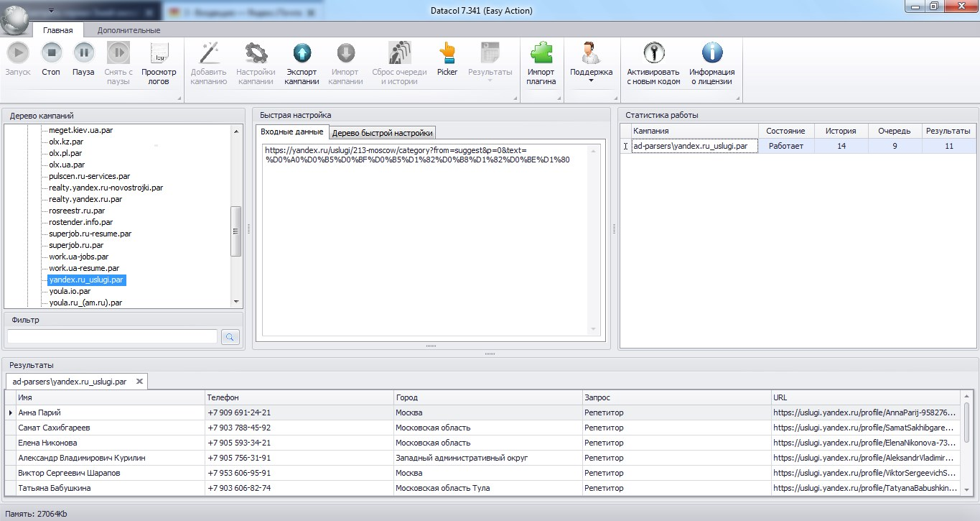Select youla.ru_(am.ru).par tree item
Image resolution: width=980 pixels, height=521 pixels.
click(85, 303)
